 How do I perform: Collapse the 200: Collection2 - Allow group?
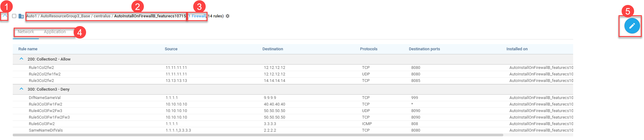tap(21, 59)
